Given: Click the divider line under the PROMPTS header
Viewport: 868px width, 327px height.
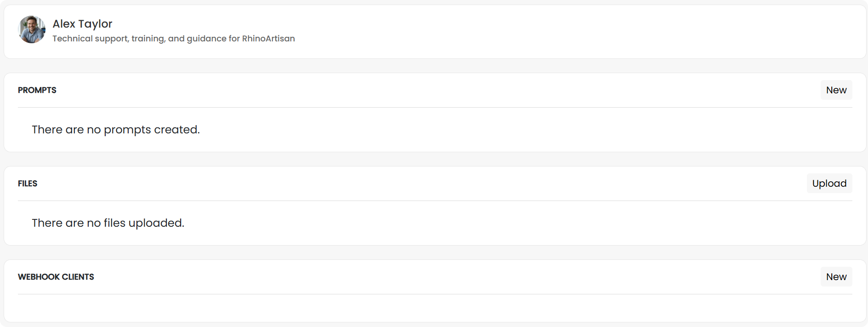Looking at the screenshot, I should (435, 107).
